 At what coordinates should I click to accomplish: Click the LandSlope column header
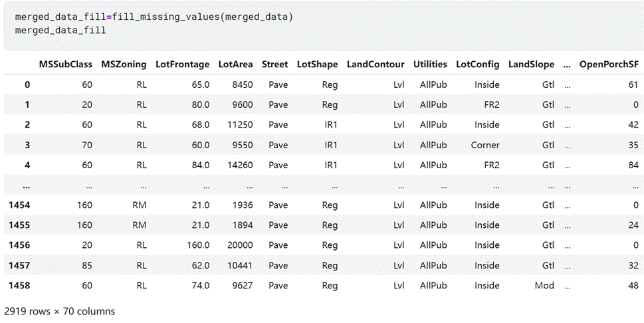[531, 64]
